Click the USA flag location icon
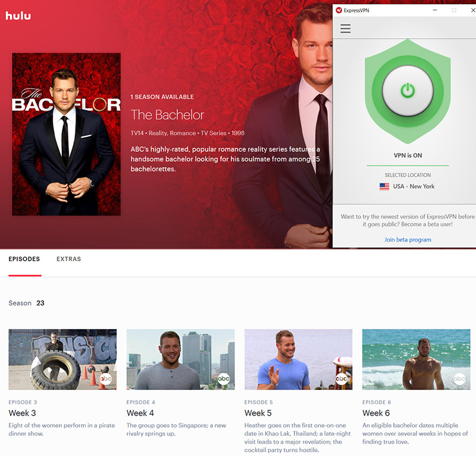The width and height of the screenshot is (476, 456). 384,186
